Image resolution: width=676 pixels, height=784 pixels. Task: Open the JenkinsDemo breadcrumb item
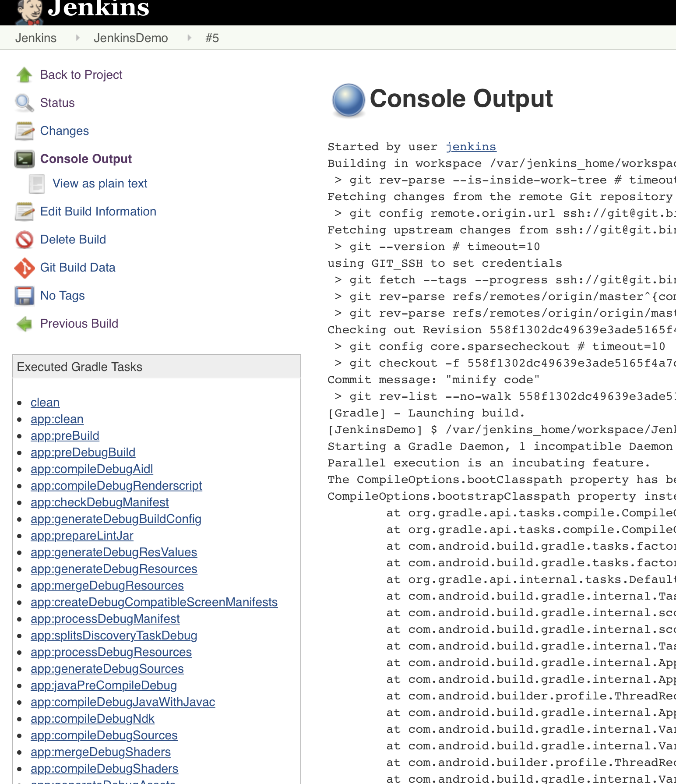130,38
